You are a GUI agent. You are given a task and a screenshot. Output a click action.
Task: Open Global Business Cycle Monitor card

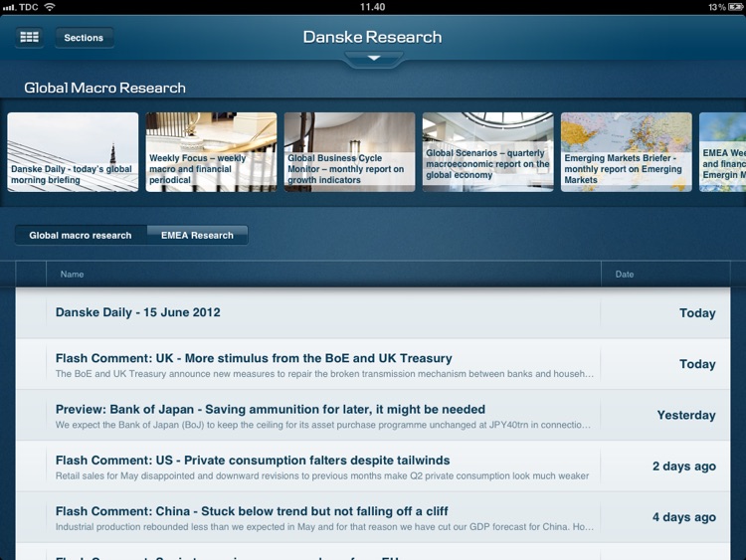(350, 152)
